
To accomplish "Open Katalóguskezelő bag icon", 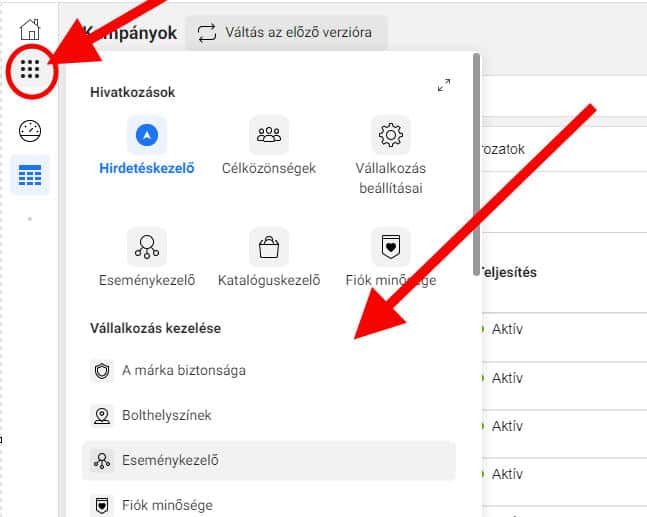I will click(x=269, y=246).
